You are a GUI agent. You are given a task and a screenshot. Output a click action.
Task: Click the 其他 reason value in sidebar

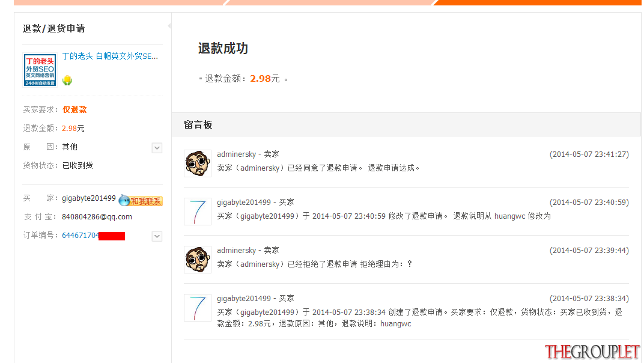click(x=70, y=147)
